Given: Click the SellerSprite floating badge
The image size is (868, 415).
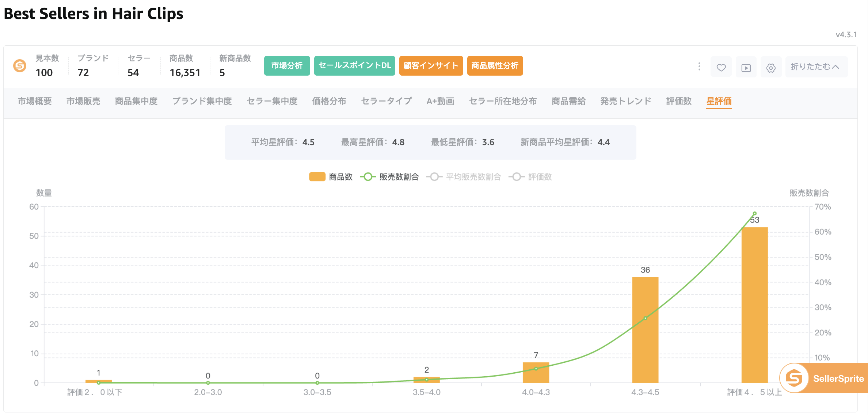Looking at the screenshot, I should pos(824,378).
